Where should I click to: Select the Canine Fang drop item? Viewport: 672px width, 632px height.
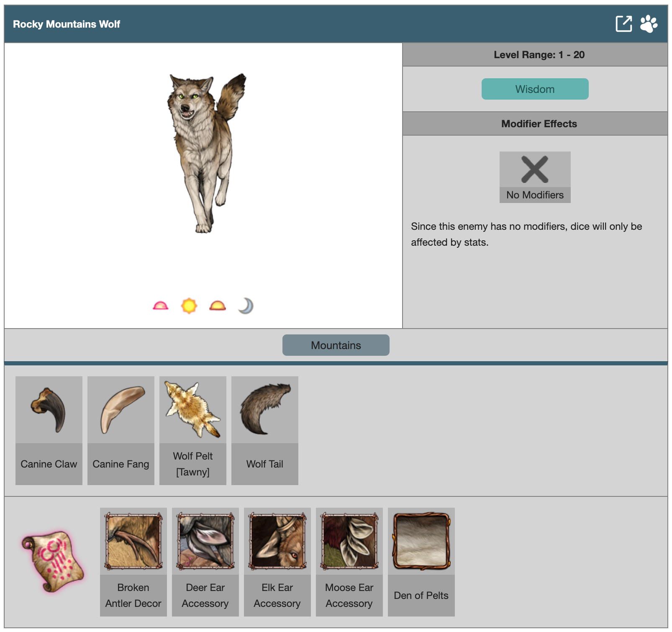121,430
